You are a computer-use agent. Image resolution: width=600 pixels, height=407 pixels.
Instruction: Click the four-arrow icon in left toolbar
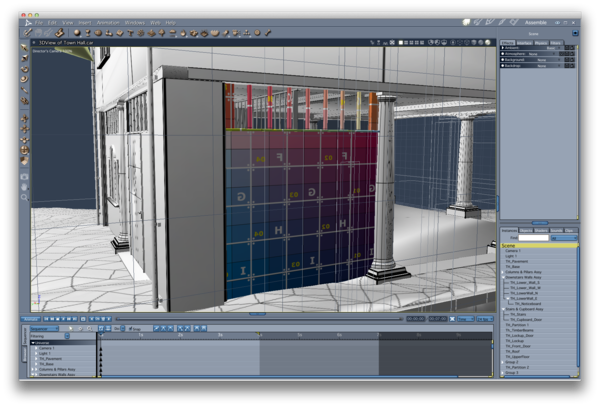pos(24,129)
